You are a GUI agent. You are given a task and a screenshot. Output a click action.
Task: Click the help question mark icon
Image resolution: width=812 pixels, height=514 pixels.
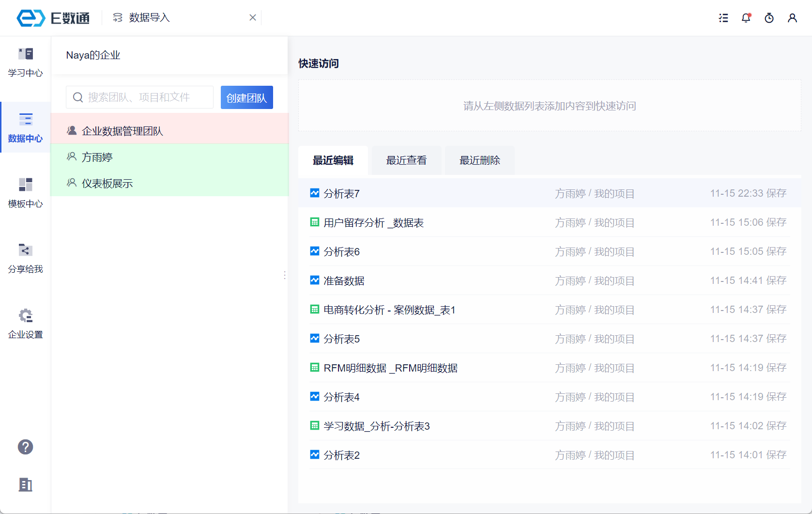26,447
